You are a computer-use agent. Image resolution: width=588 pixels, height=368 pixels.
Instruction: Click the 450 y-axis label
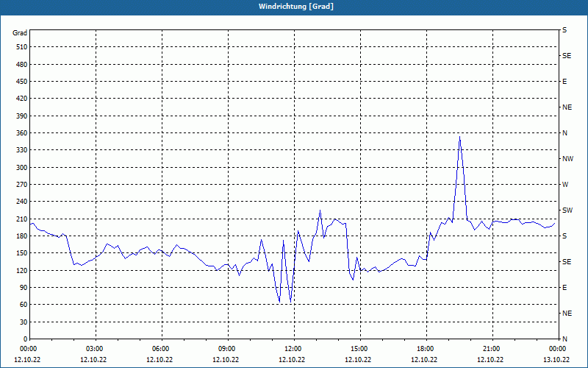pos(22,82)
